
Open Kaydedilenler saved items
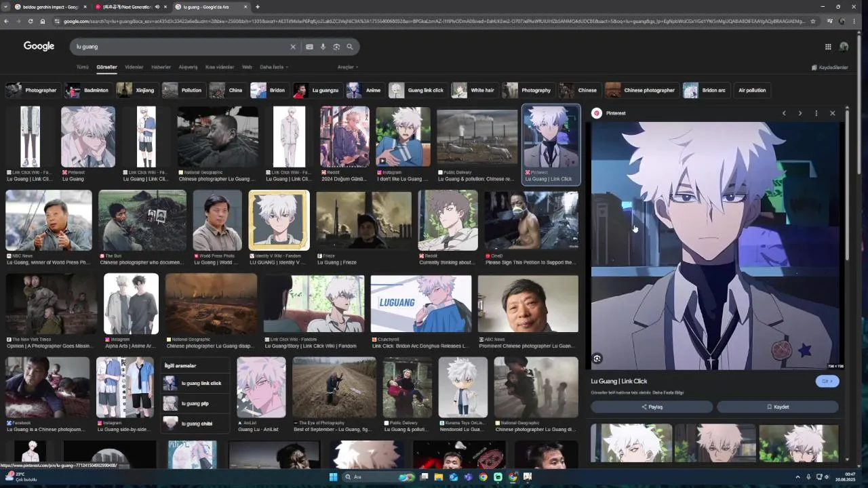[x=830, y=68]
